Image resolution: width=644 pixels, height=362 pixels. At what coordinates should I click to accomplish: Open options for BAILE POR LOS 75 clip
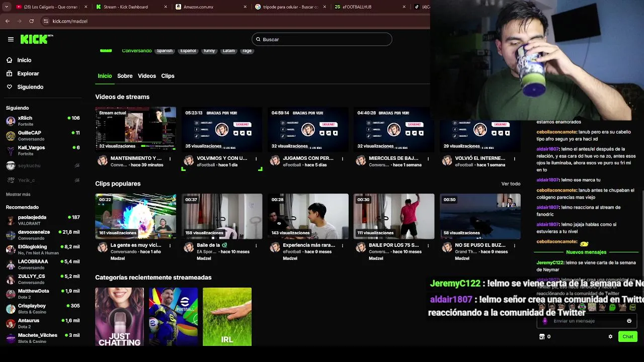coord(428,245)
